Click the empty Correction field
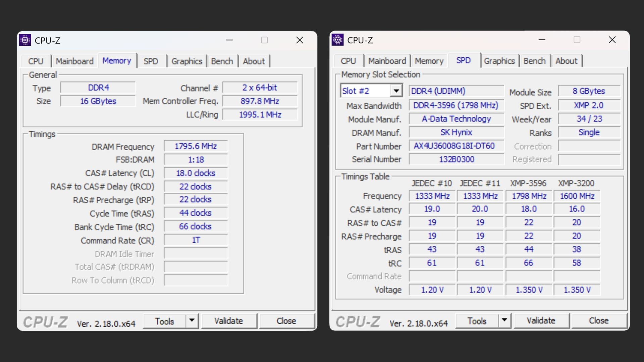Viewport: 644px width, 362px height. tap(589, 146)
